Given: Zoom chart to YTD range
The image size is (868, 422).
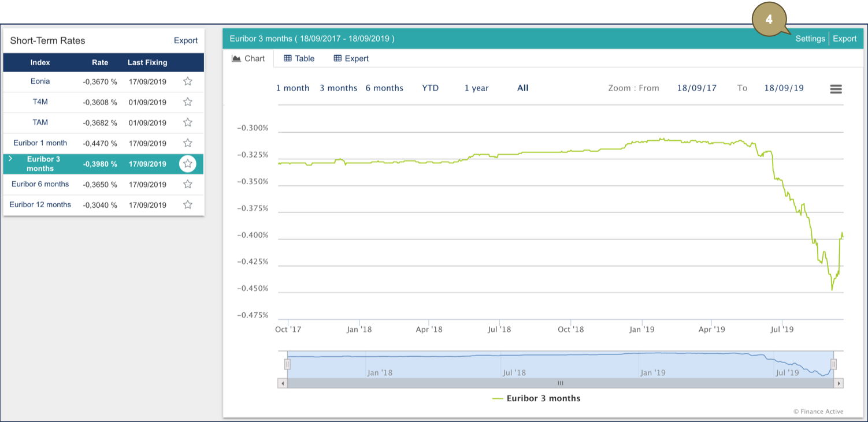Looking at the screenshot, I should click(x=430, y=88).
